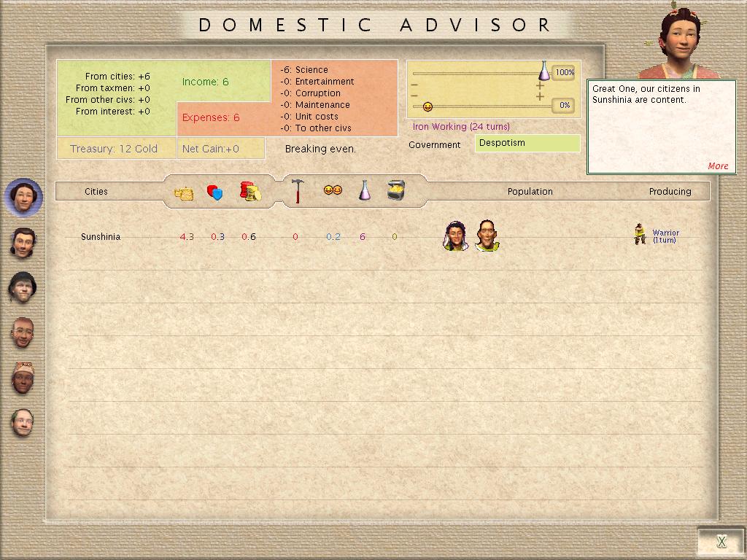Sort by Cities column header
747x560 pixels.
coord(96,192)
